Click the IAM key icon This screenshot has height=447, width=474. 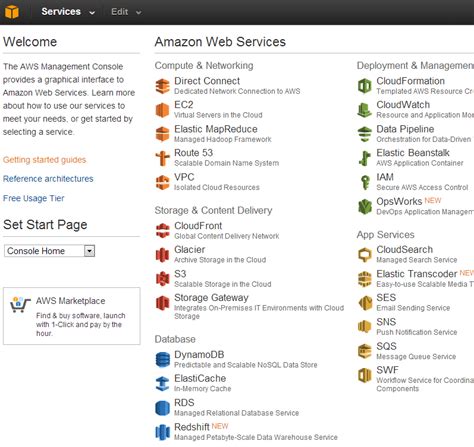click(x=365, y=183)
